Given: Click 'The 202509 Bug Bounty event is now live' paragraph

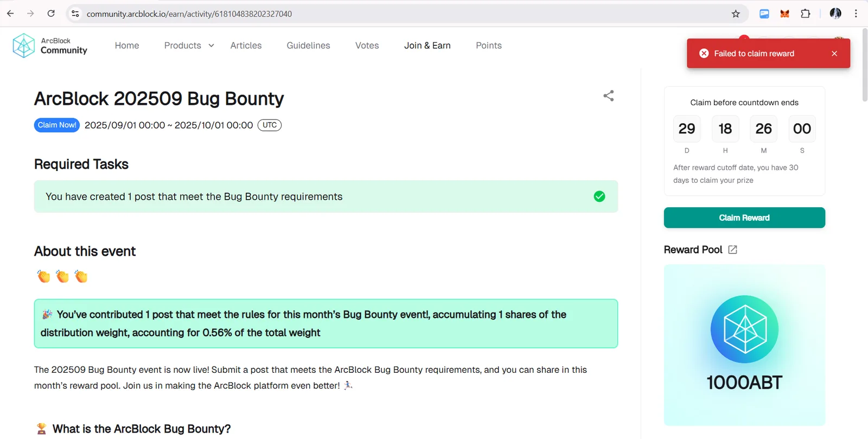Looking at the screenshot, I should coord(311,378).
